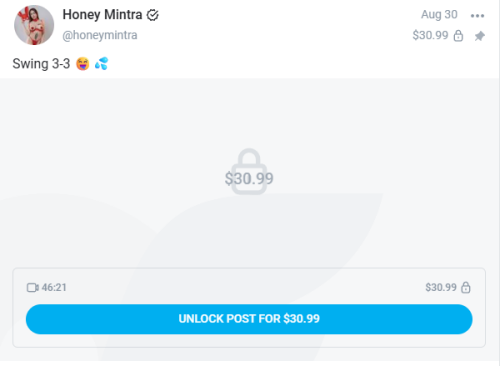The width and height of the screenshot is (500, 366).
Task: Click the video camera icon near 46:21
Action: tap(33, 287)
